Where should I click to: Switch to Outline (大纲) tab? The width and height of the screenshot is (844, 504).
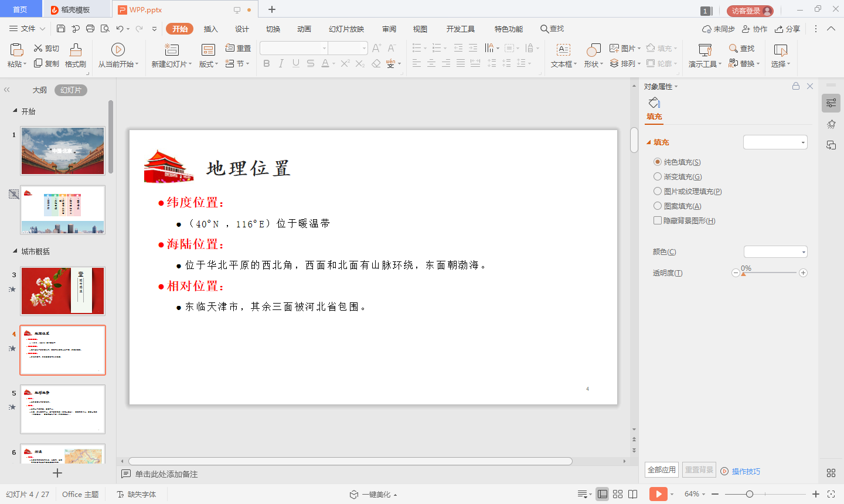pos(40,90)
